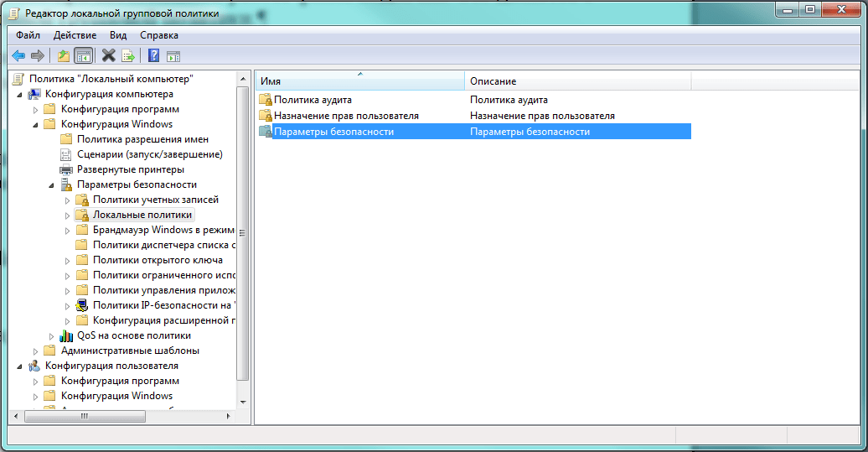Viewport: 868px width, 452px height.
Task: Click the printer icon for Развернутые принтеры
Action: click(66, 169)
